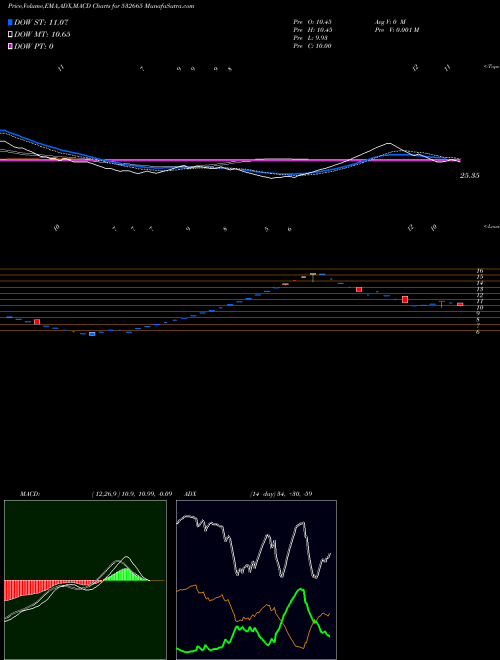Click the white DOW MT legend swatch

10,35
